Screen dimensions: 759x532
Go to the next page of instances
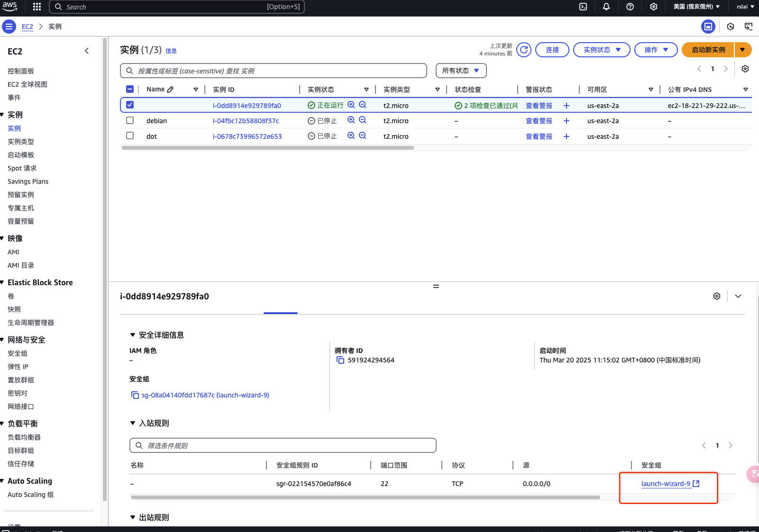pos(726,69)
